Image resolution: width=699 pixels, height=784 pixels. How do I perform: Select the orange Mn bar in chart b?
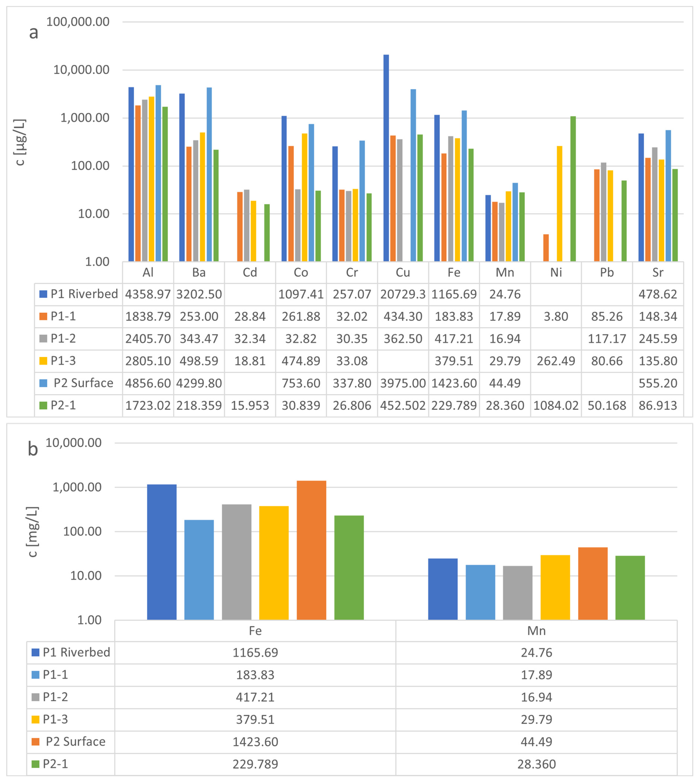click(593, 583)
